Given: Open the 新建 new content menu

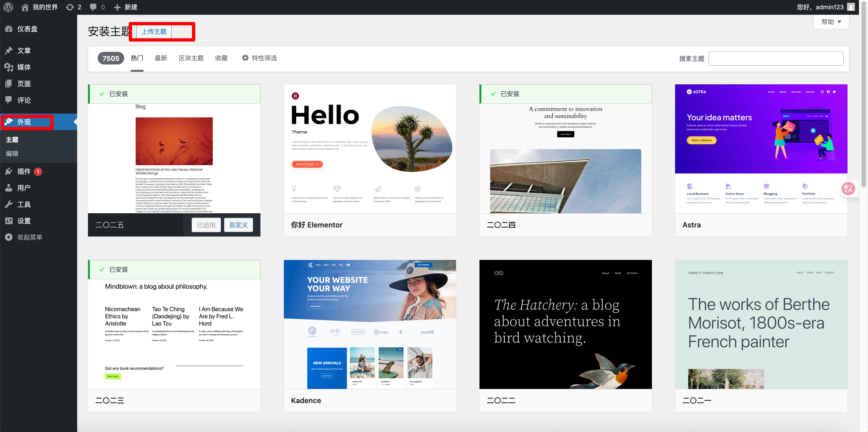Looking at the screenshot, I should (126, 7).
